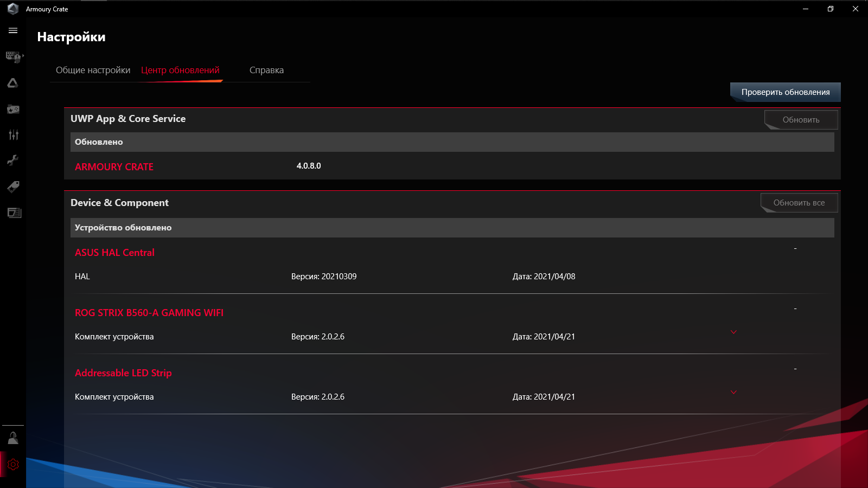Click the ROG STRIX B560-A GAMING WIFI heading
This screenshot has height=488, width=868.
149,313
